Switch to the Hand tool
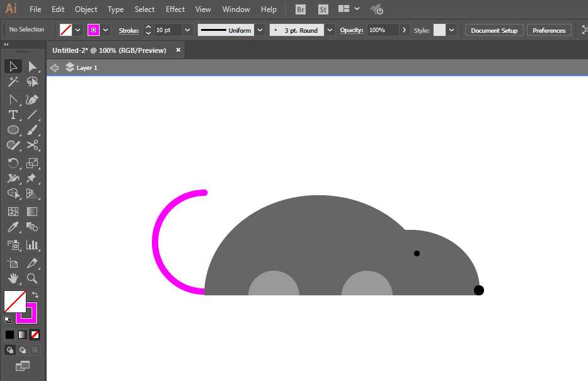Screen dimensions: 588x381 point(13,278)
